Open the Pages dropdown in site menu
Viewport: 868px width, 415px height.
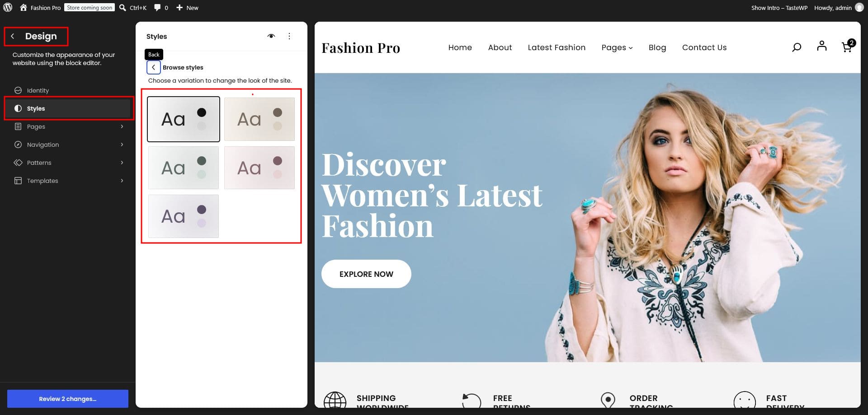[617, 47]
